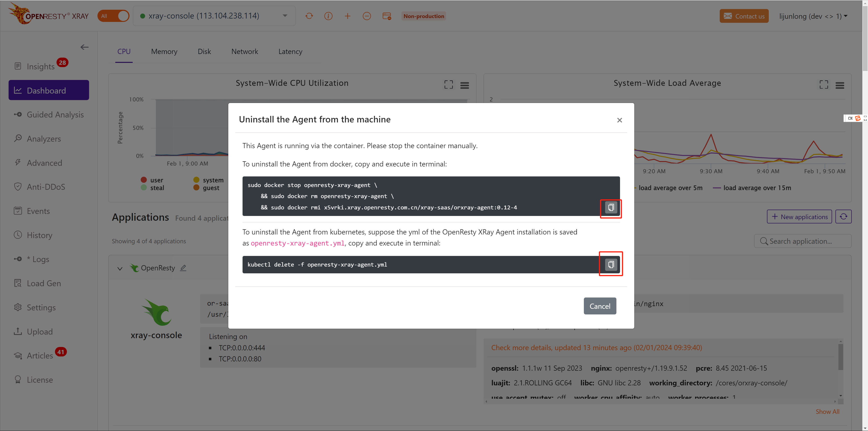This screenshot has width=868, height=431.
Task: Click the xray-console application logo
Action: tap(156, 312)
